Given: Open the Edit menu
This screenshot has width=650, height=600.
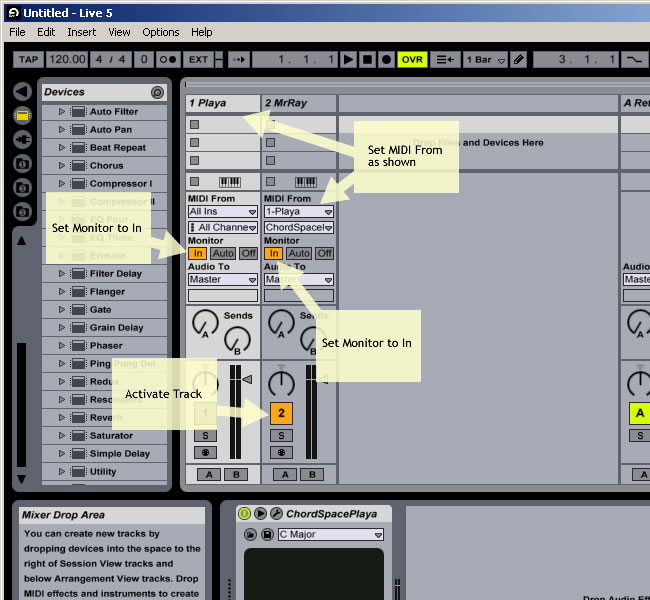Looking at the screenshot, I should (x=46, y=32).
